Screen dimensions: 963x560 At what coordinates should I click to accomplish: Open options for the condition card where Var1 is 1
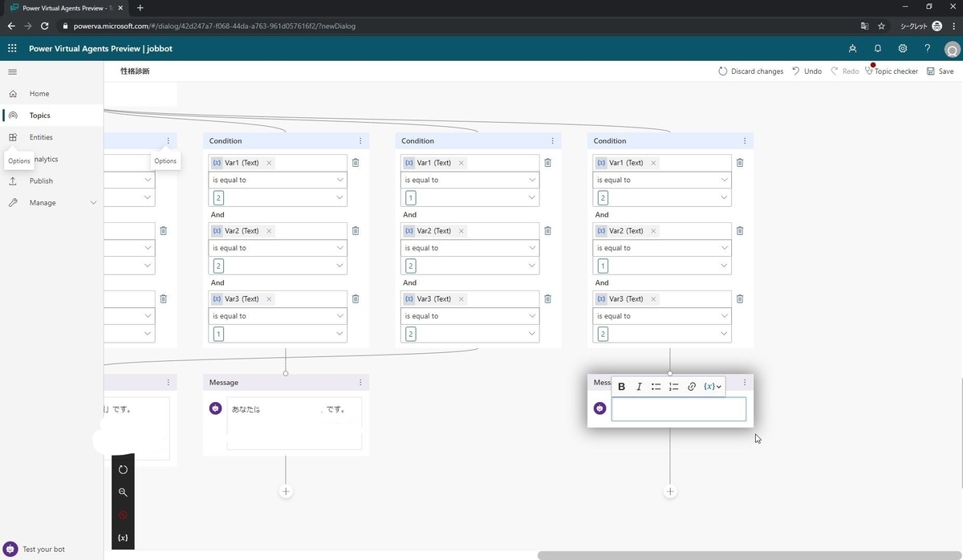[553, 141]
